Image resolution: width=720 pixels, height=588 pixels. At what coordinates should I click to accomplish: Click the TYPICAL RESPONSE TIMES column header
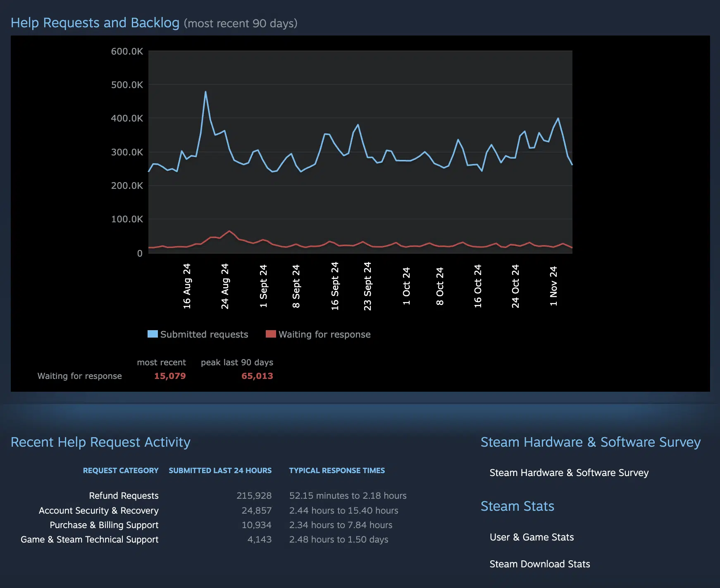pos(336,471)
